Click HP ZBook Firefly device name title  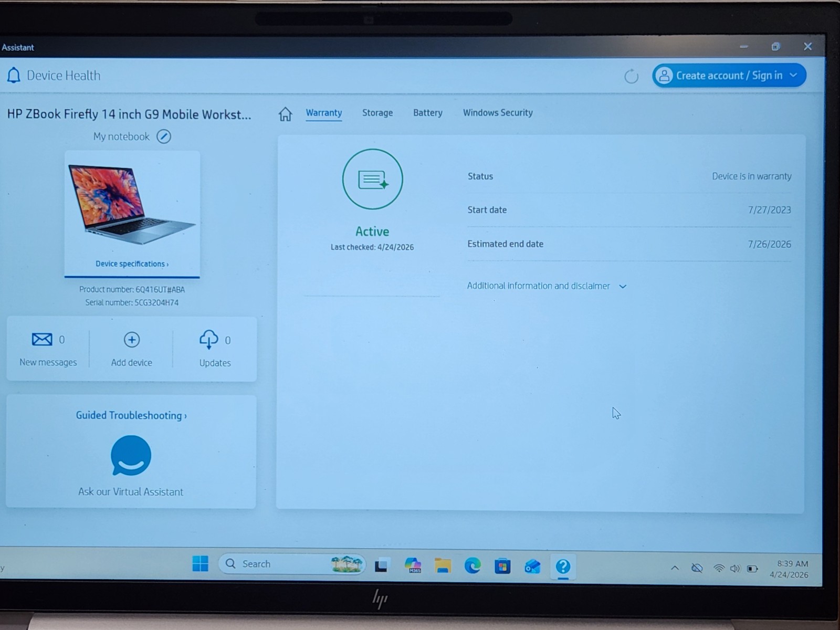coord(129,114)
